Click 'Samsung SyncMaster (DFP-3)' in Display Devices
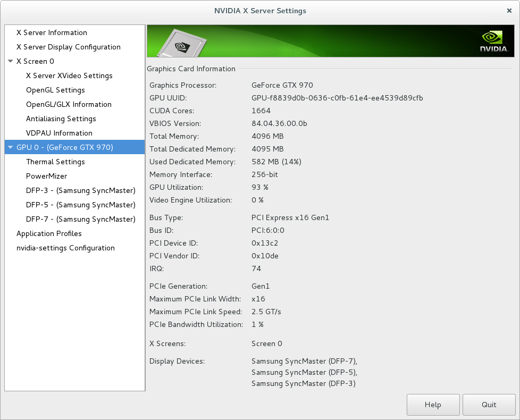The height and width of the screenshot is (420, 520). tap(304, 383)
